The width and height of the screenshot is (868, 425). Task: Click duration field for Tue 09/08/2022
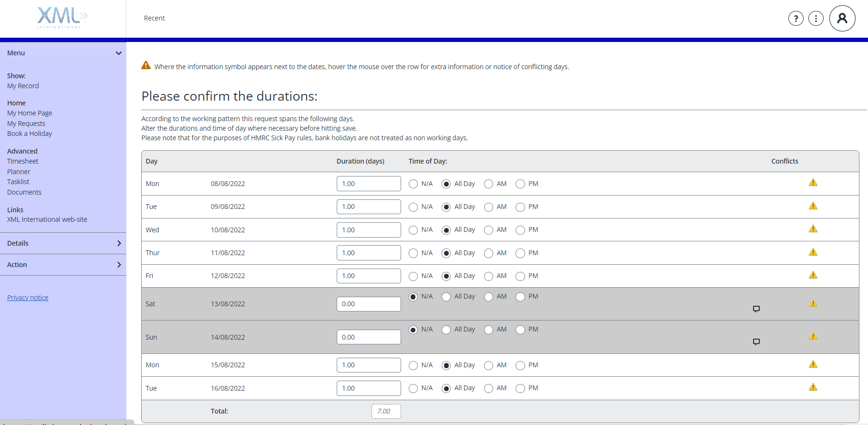[x=369, y=207]
